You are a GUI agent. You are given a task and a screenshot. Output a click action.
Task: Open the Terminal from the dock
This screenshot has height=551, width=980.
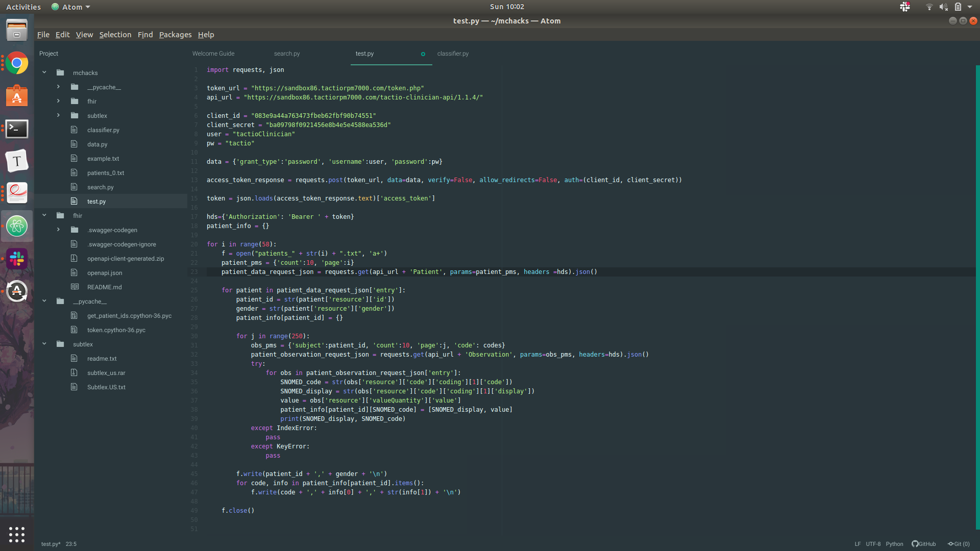17,129
